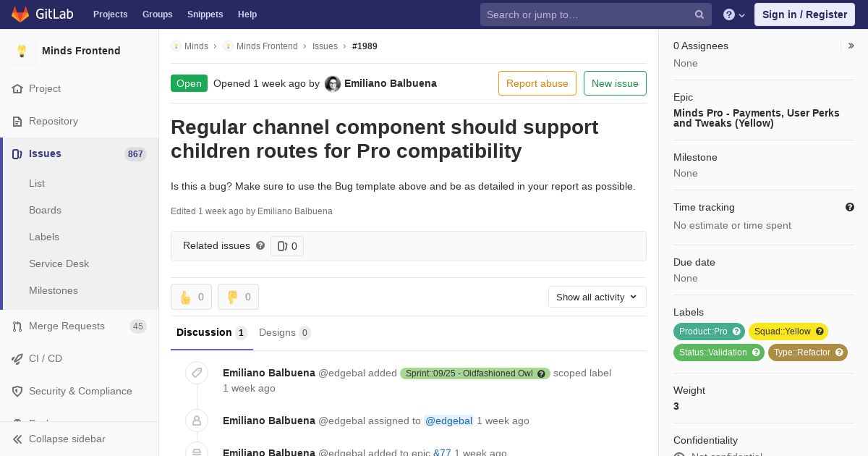Click the Time tracking help icon
868x456 pixels.
point(850,207)
